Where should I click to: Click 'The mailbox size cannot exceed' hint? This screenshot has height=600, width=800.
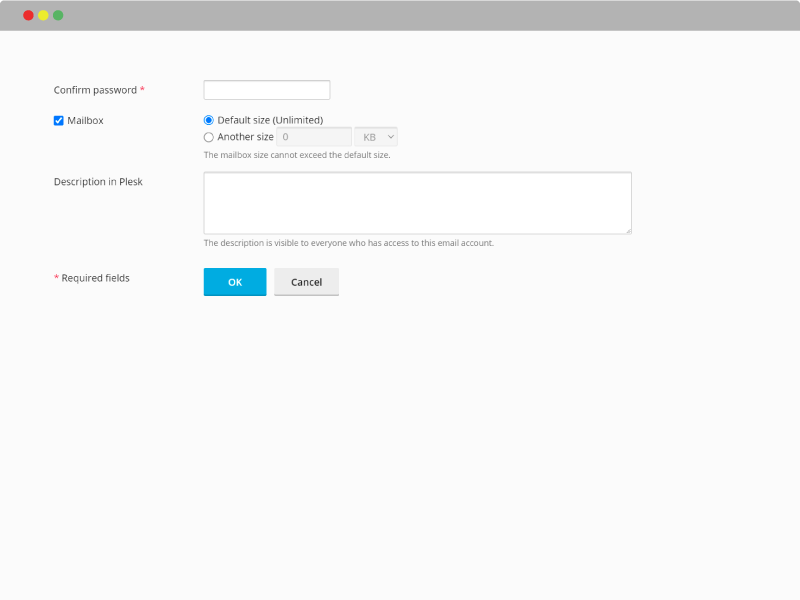pyautogui.click(x=297, y=155)
